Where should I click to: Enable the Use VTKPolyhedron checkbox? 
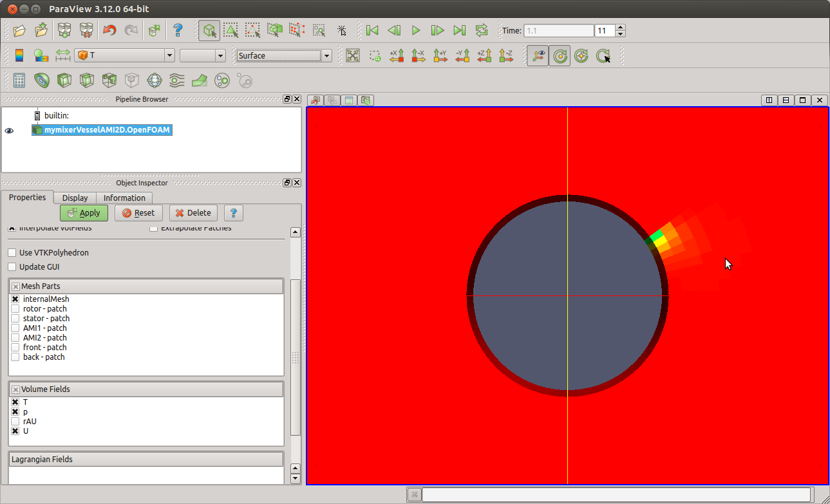pos(12,253)
